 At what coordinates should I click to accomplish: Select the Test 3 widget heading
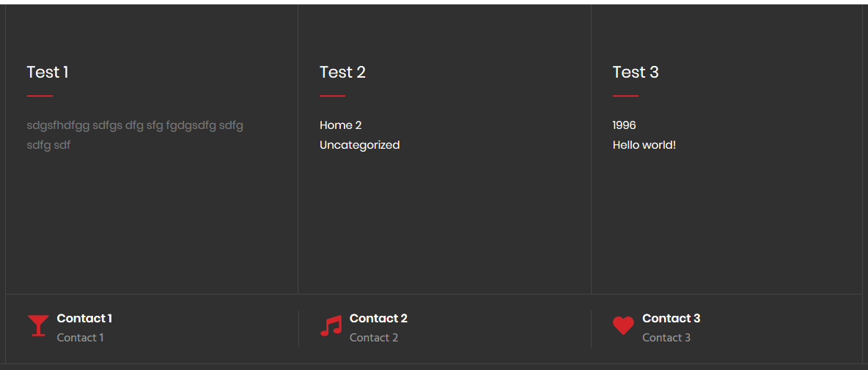(x=636, y=72)
